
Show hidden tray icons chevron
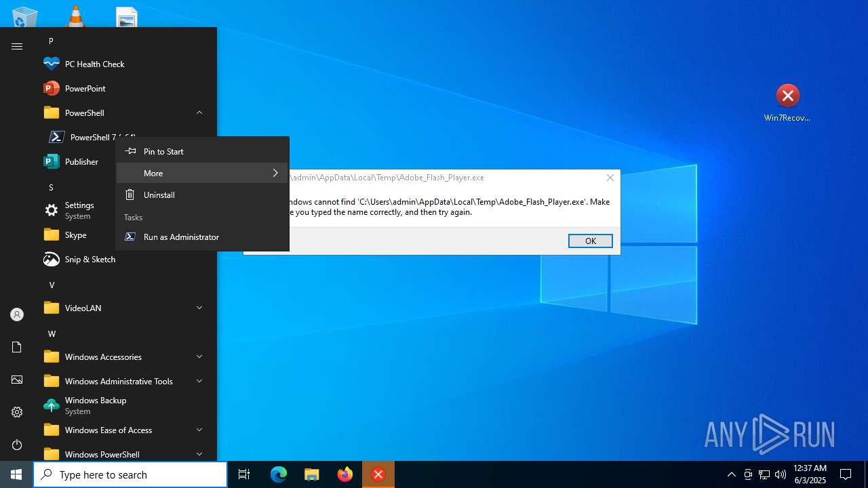coord(731,474)
